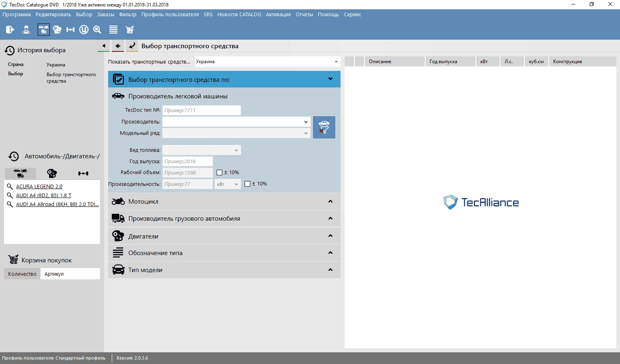Click the Конструкция column header

tap(582, 62)
